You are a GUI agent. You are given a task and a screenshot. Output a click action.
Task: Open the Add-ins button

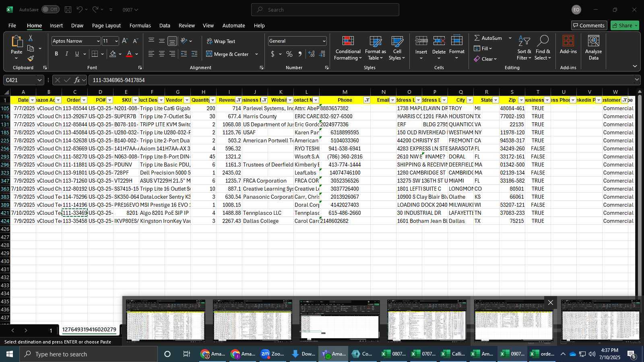568,45
